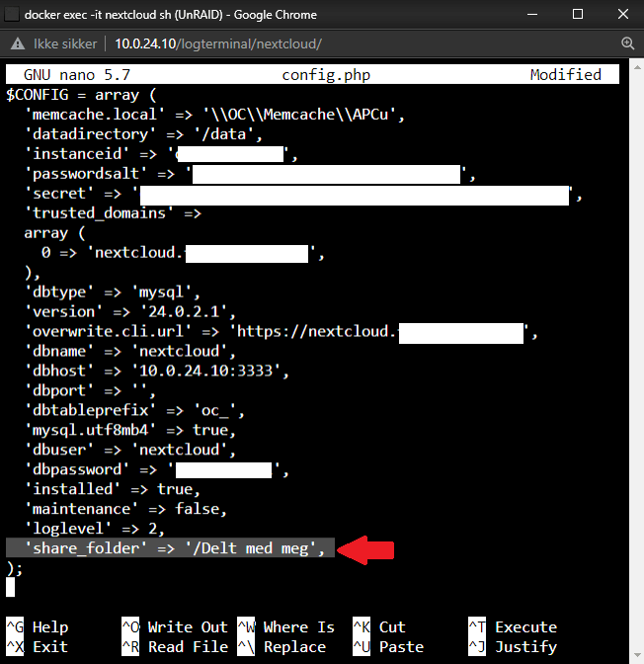Click the 'dbhost' => '10.0.24.10:3333' line
This screenshot has height=664, width=644.
click(x=157, y=371)
